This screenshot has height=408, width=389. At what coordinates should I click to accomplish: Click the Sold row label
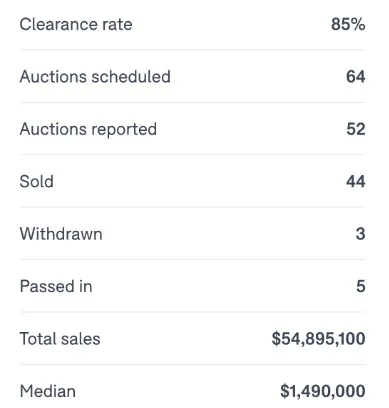click(x=36, y=182)
